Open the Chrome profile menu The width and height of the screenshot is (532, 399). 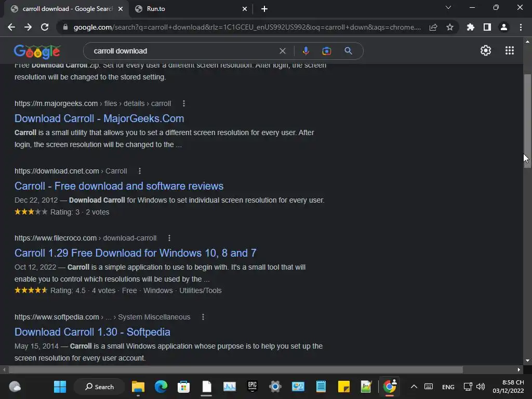pos(504,27)
